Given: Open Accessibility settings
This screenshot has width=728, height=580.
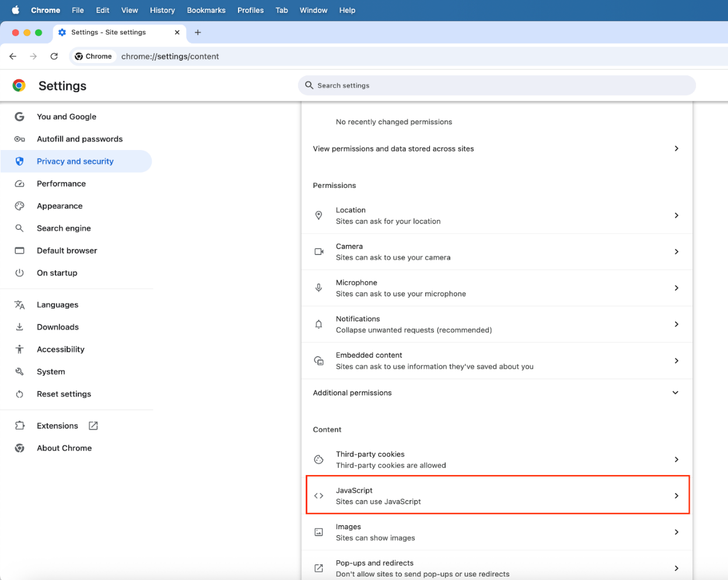Looking at the screenshot, I should click(x=76, y=349).
